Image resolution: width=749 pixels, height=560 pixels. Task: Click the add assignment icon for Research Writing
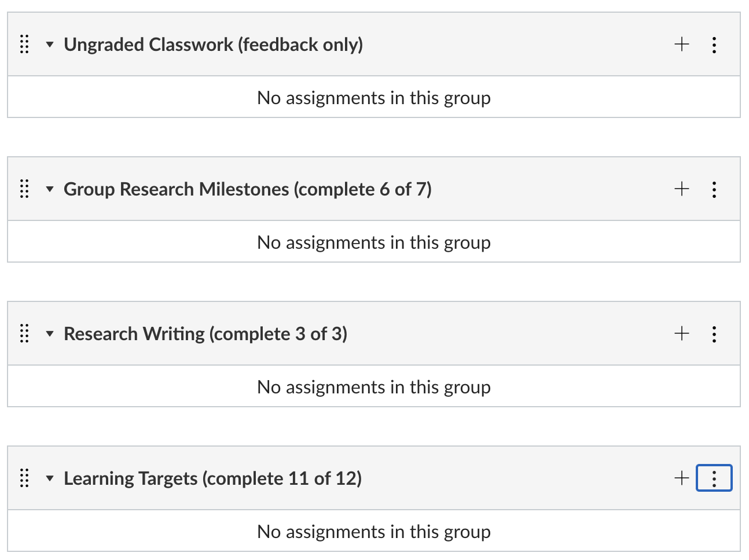tap(682, 334)
